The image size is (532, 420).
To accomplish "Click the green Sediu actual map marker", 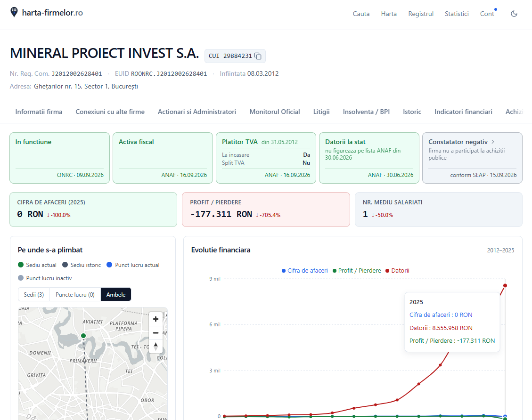I will [83, 336].
